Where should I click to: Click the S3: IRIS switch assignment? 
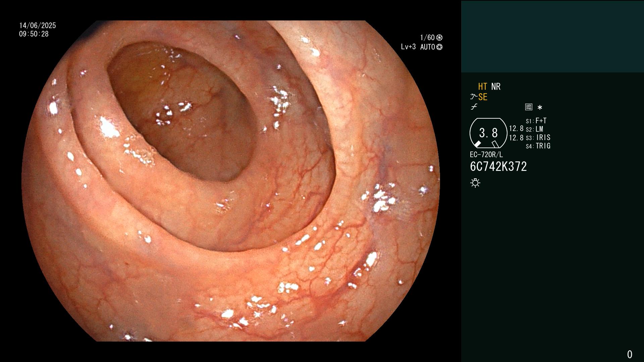[x=538, y=138]
